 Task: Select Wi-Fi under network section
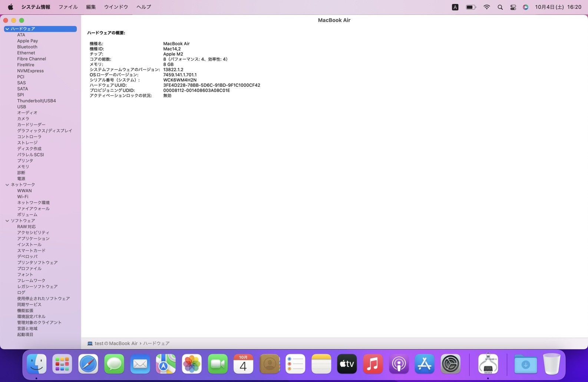pyautogui.click(x=23, y=197)
